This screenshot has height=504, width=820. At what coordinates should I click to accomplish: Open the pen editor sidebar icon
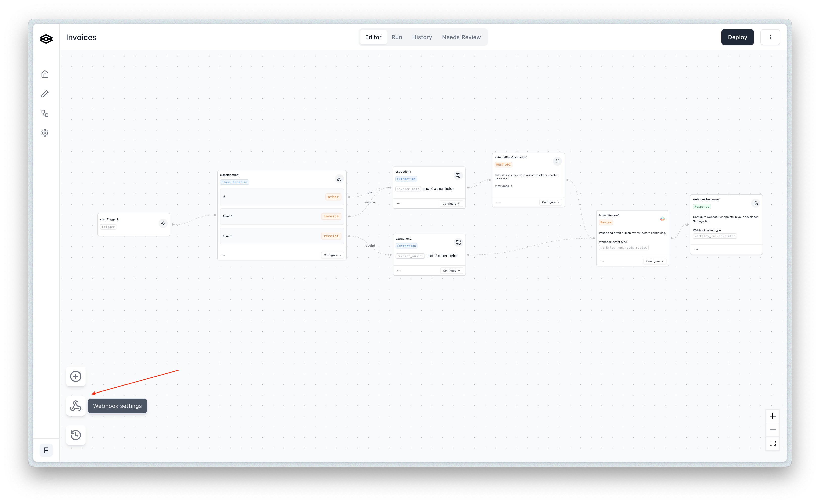(x=45, y=94)
